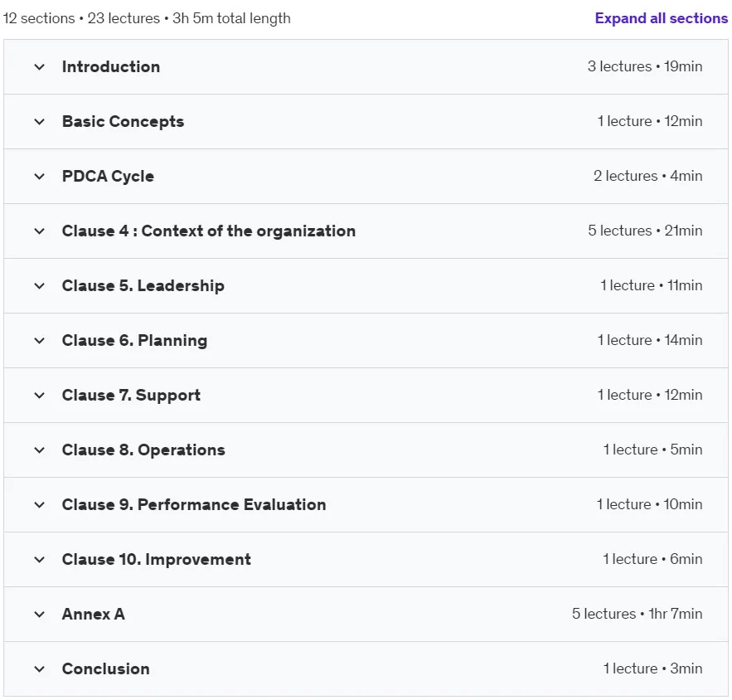The height and width of the screenshot is (700, 732).
Task: Select the Conclusion section title
Action: click(x=105, y=668)
